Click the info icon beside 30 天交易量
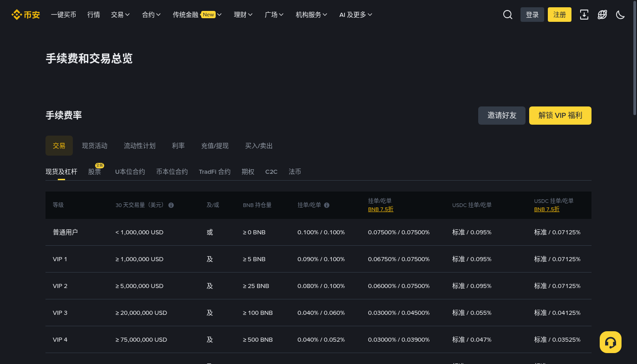Screen dimensions: 637x364 pyautogui.click(x=171, y=205)
